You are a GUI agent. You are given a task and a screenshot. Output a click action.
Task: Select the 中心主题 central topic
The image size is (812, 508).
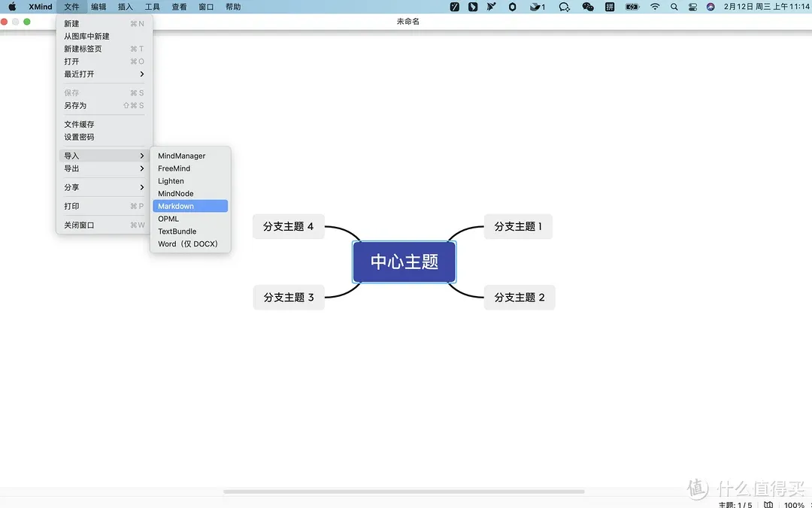[404, 262]
